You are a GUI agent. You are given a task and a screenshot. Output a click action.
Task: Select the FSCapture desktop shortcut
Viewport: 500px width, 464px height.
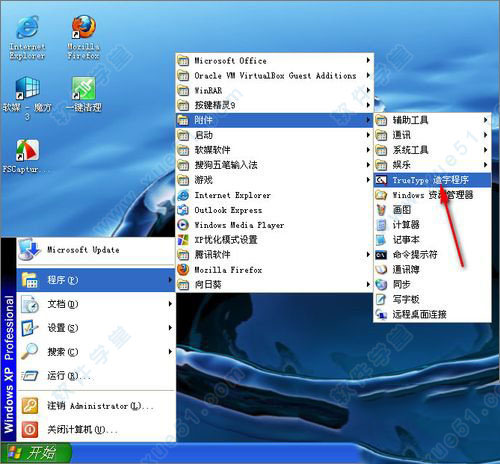[x=27, y=156]
